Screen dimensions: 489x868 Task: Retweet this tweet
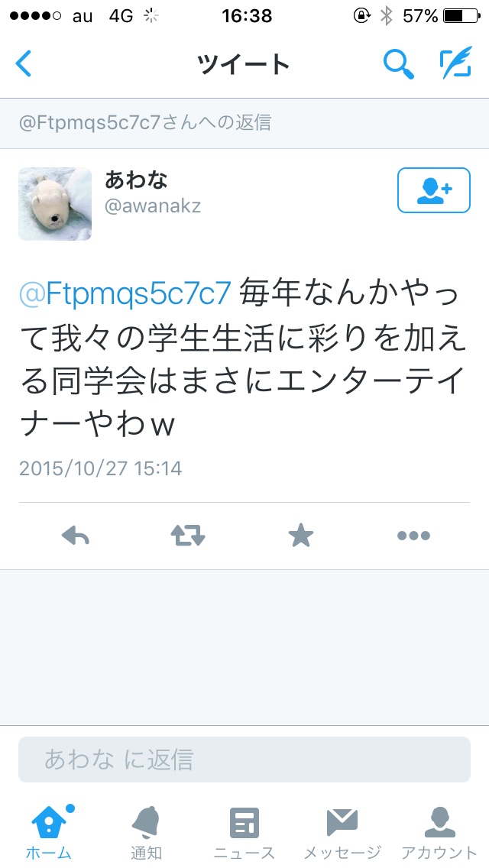coord(188,536)
